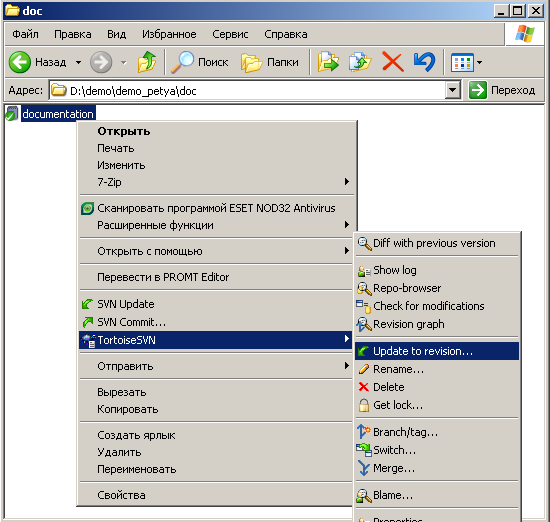Open the Forward button history dropdown arrow
The image size is (550, 522).
pyautogui.click(x=123, y=62)
